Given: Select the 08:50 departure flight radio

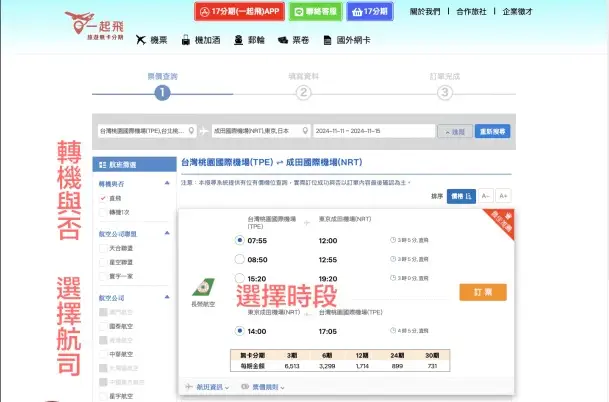Looking at the screenshot, I should coord(238,259).
